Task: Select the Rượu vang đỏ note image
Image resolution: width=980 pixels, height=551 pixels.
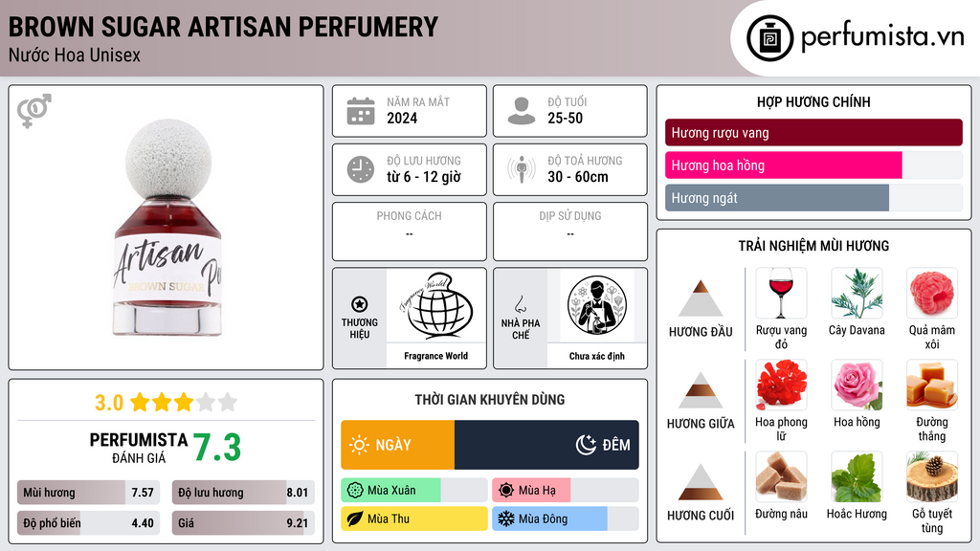Action: pyautogui.click(x=781, y=293)
